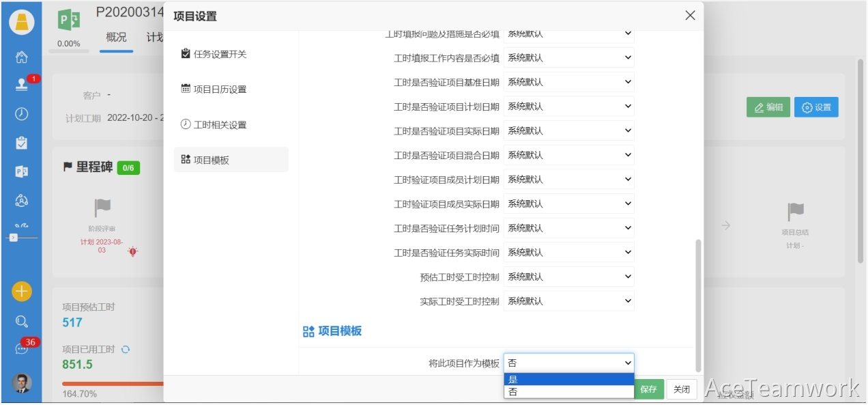
Task: Expand the 预估工时受工时控制 dropdown
Action: tap(568, 277)
